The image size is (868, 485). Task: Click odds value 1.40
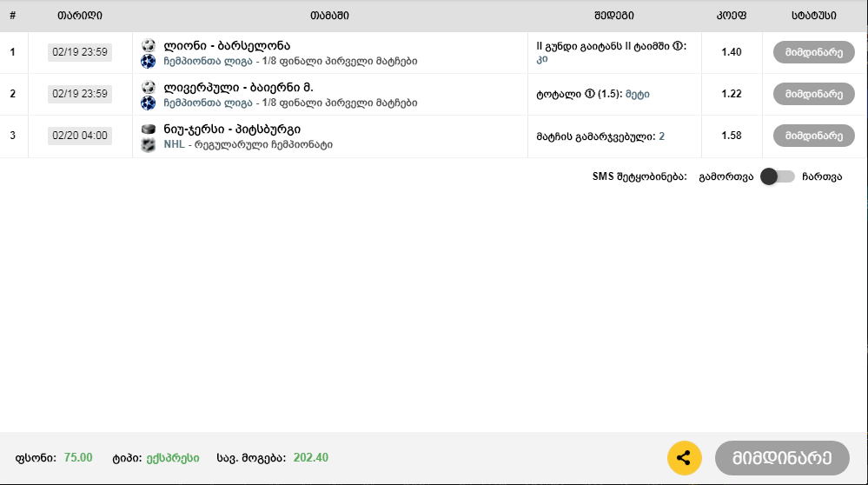[x=732, y=52]
